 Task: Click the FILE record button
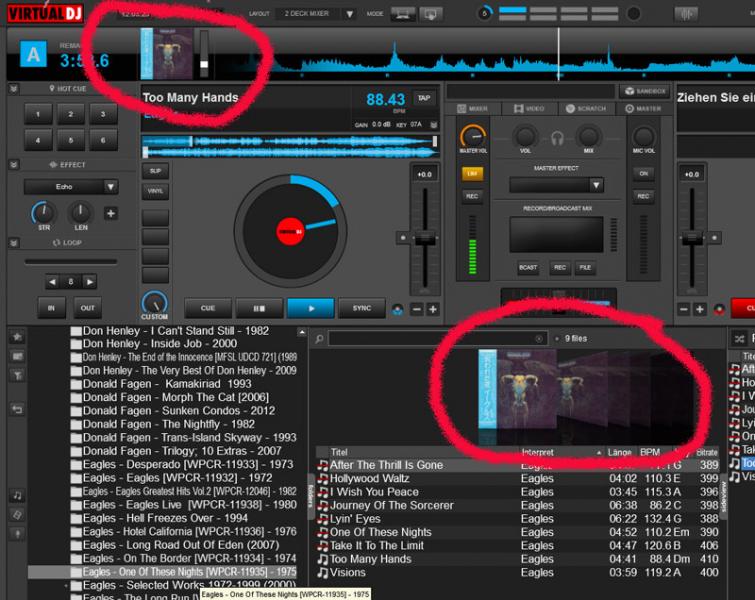tap(586, 268)
